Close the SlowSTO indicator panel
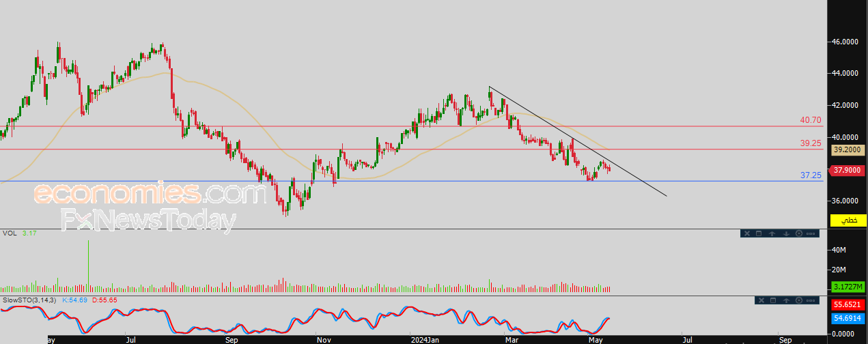The height and width of the screenshot is (344, 868). (x=761, y=300)
